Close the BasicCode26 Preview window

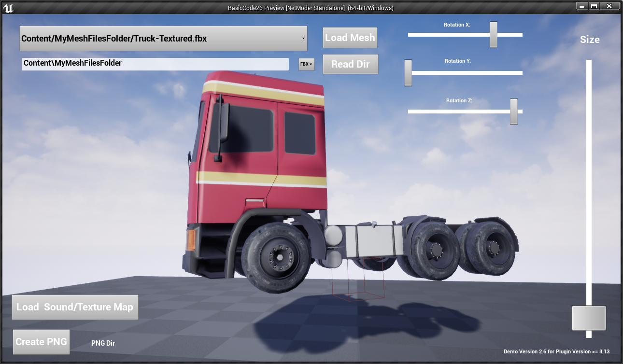pyautogui.click(x=609, y=6)
